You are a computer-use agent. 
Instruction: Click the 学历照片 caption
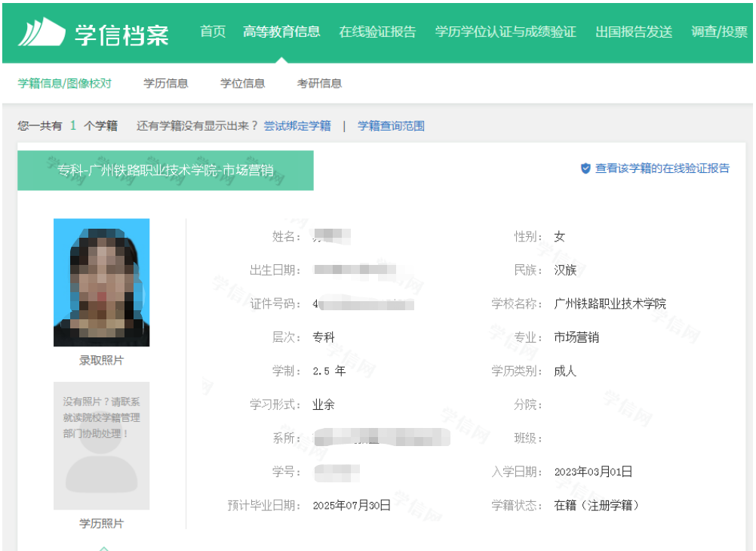101,524
